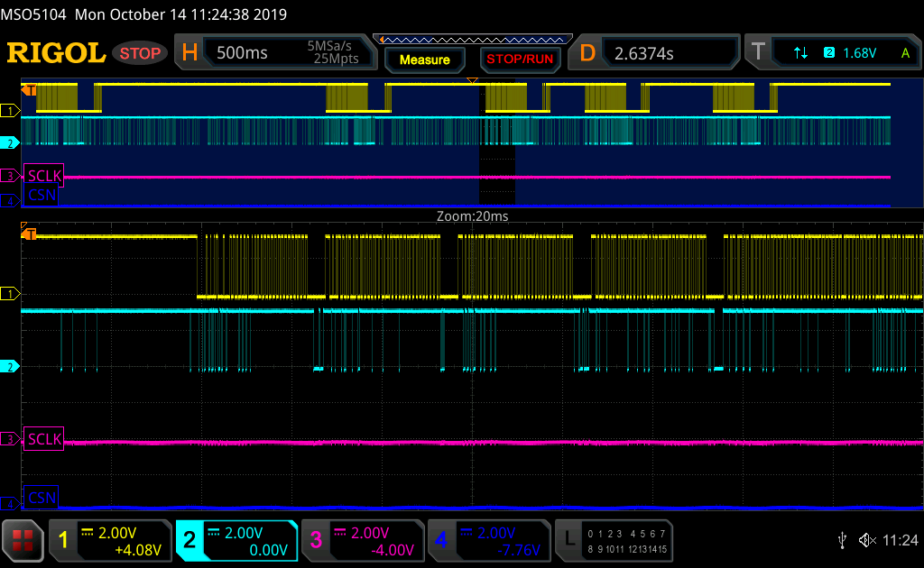Click the clock time 11:24
The image size is (924, 568).
click(x=901, y=540)
